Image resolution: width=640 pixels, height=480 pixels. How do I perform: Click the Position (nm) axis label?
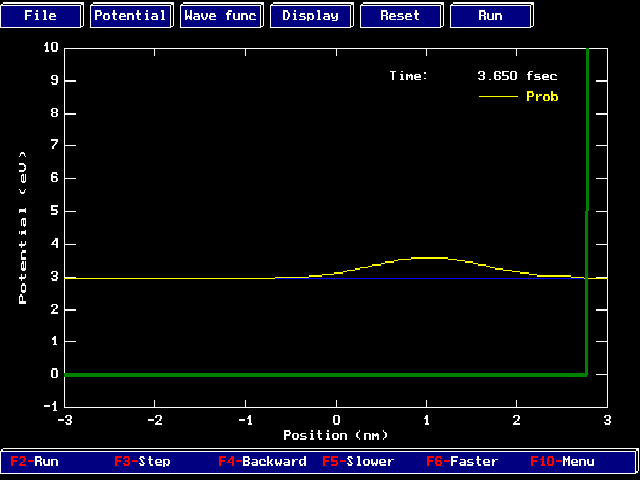tap(336, 435)
